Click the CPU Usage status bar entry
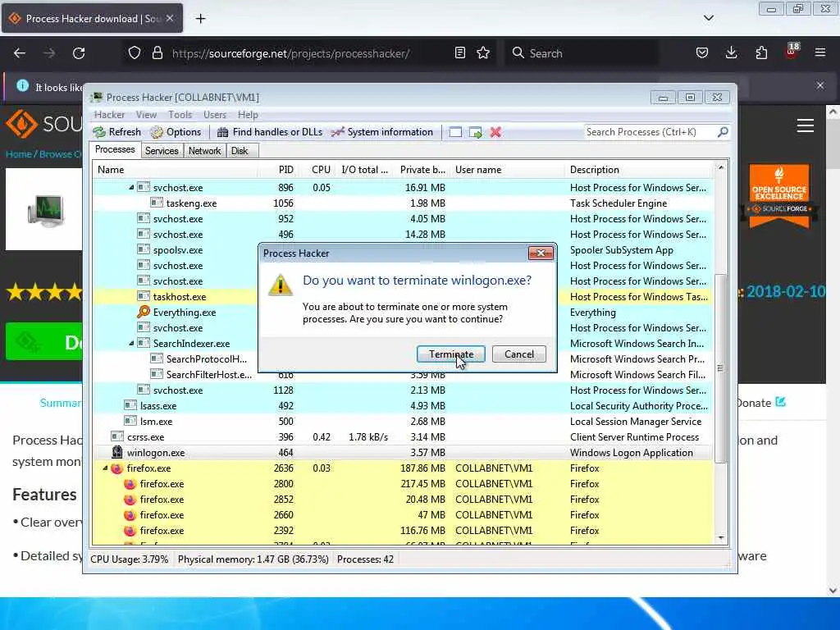840x630 pixels. (x=130, y=559)
